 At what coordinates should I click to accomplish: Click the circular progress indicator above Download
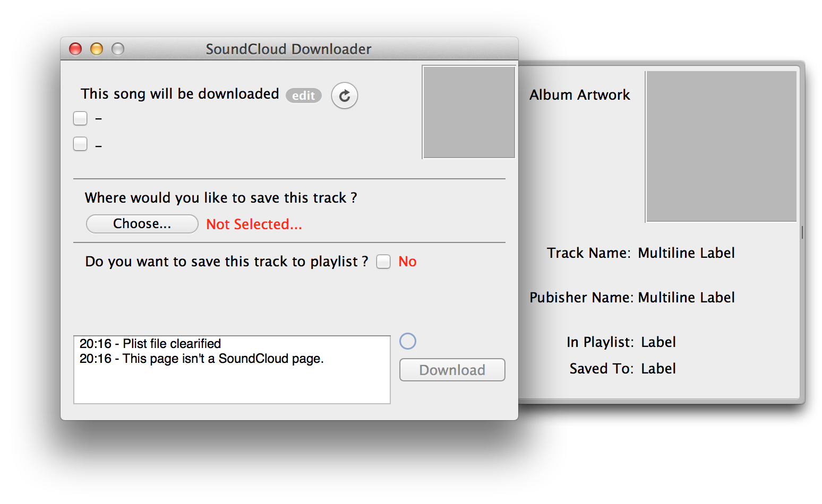407,341
